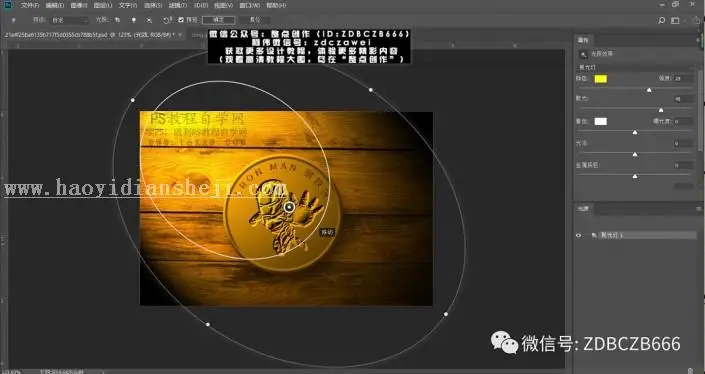Open the presets dropdown in options bar

(x=69, y=20)
